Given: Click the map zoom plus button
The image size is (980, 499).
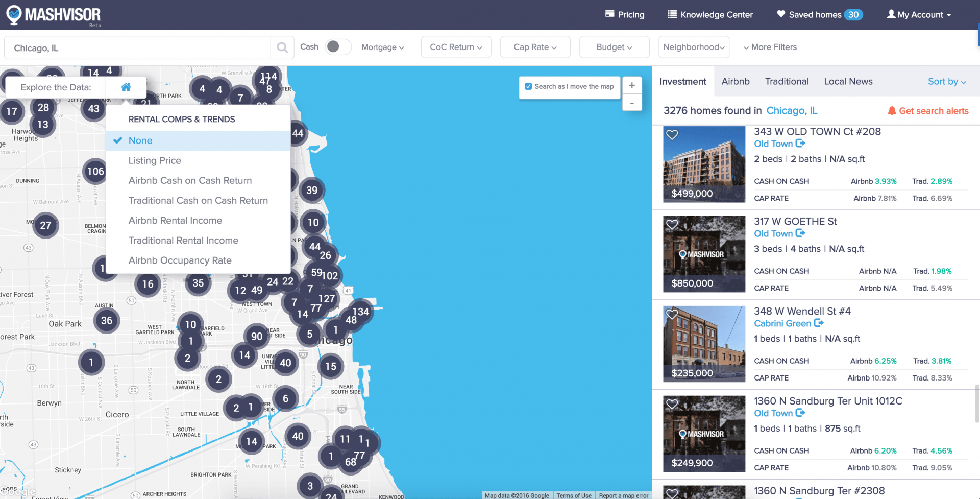Looking at the screenshot, I should click(x=632, y=85).
